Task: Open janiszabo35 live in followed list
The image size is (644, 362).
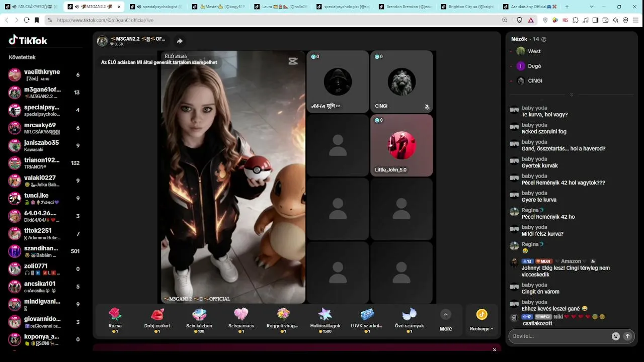Action: [x=45, y=145]
